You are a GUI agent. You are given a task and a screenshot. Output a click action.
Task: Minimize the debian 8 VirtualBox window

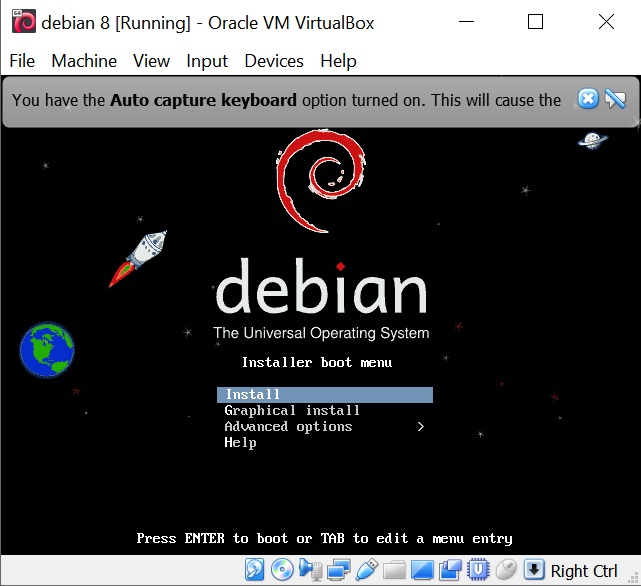pyautogui.click(x=466, y=22)
